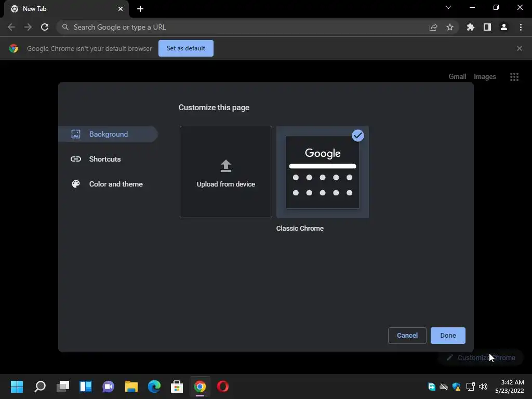
Task: Select the Classic Chrome background thumbnail
Action: [323, 171]
